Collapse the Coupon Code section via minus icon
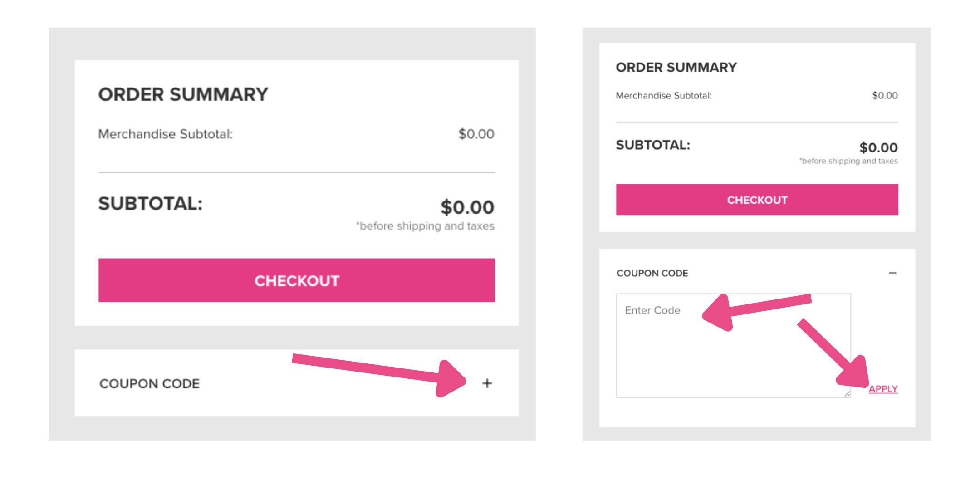 [892, 273]
